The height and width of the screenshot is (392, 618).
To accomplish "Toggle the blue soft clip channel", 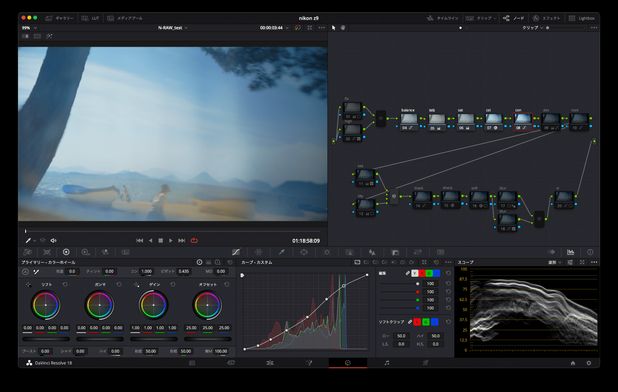I will (434, 322).
